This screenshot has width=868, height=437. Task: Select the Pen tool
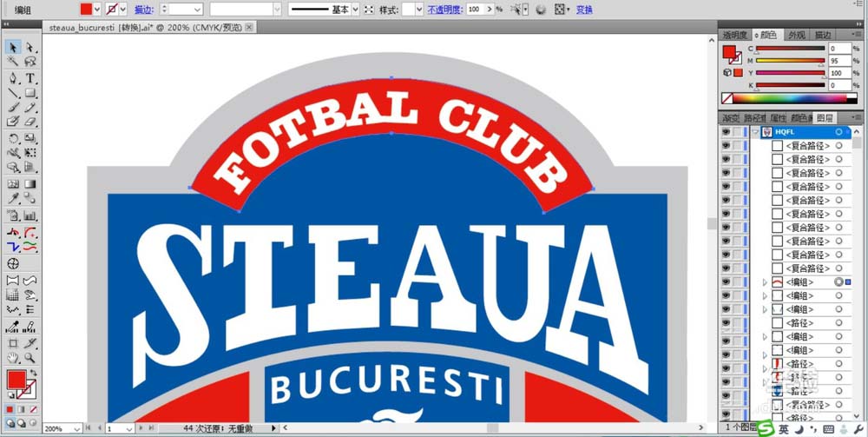tap(13, 78)
